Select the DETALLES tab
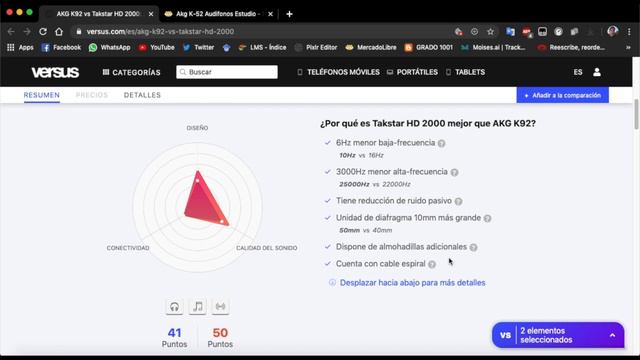The height and width of the screenshot is (360, 640). 142,95
